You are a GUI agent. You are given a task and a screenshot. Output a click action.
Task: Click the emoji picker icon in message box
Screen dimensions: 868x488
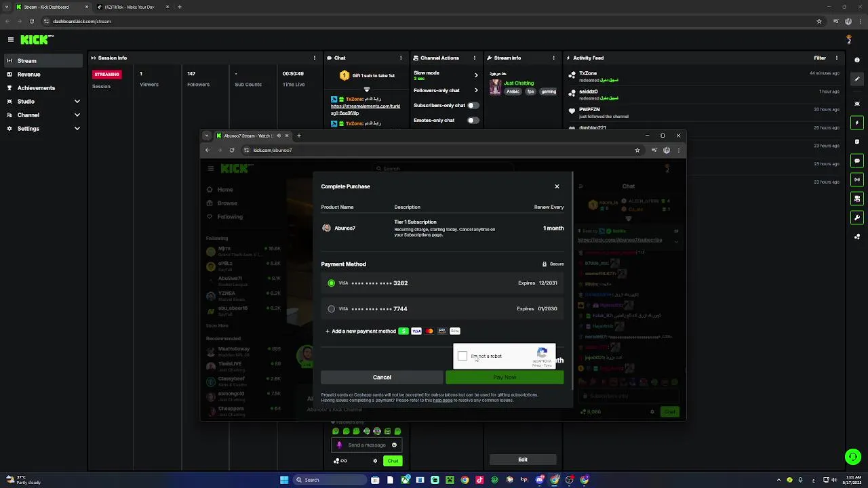[394, 445]
